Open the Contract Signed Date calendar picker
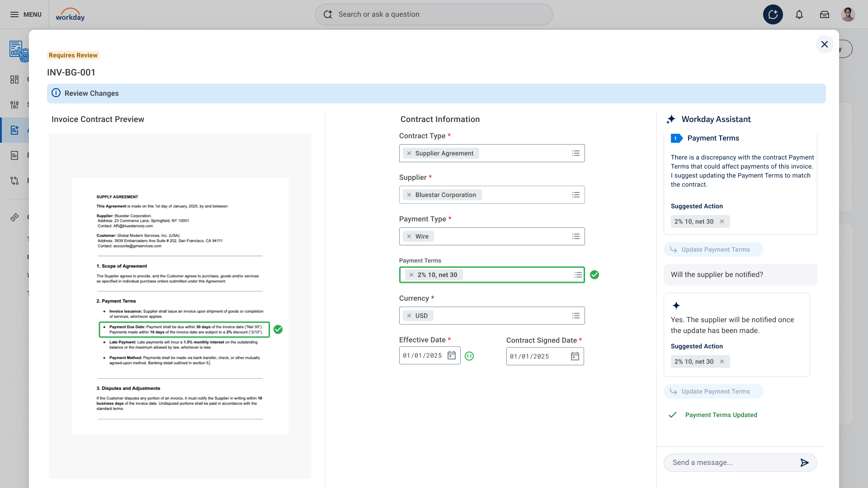Screen dimensions: 868x488 pyautogui.click(x=575, y=357)
